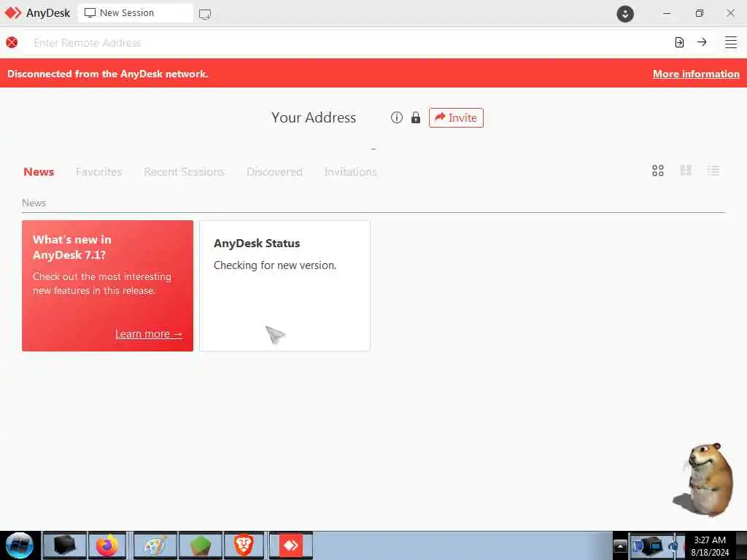Add a new session tab with plus-monitor icon
The width and height of the screenshot is (747, 560).
point(205,14)
